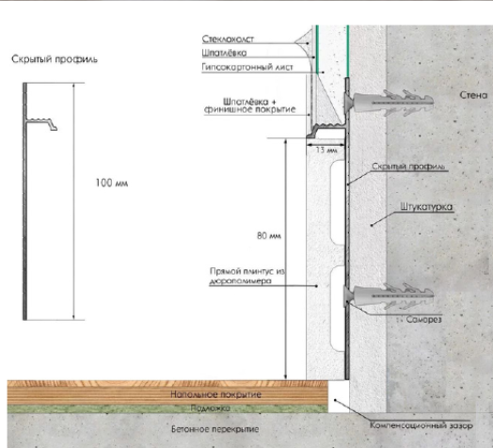493x448 pixels.
Task: Click the "Стеклохолст" label
Action: (228, 39)
